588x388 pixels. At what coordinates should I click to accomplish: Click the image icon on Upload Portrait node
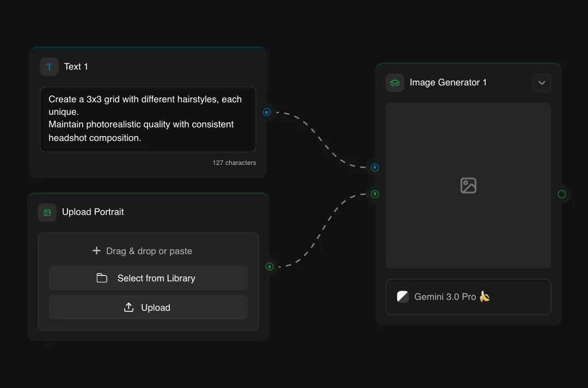tap(47, 212)
